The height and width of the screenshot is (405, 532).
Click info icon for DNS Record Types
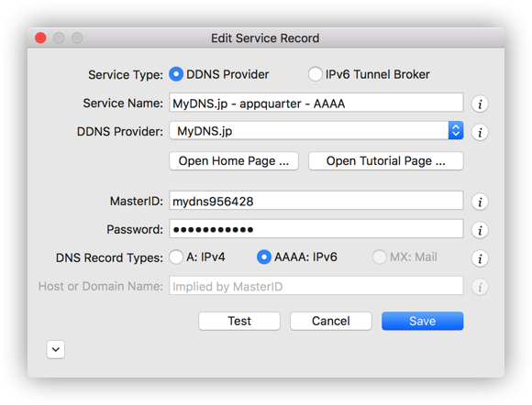(x=480, y=258)
